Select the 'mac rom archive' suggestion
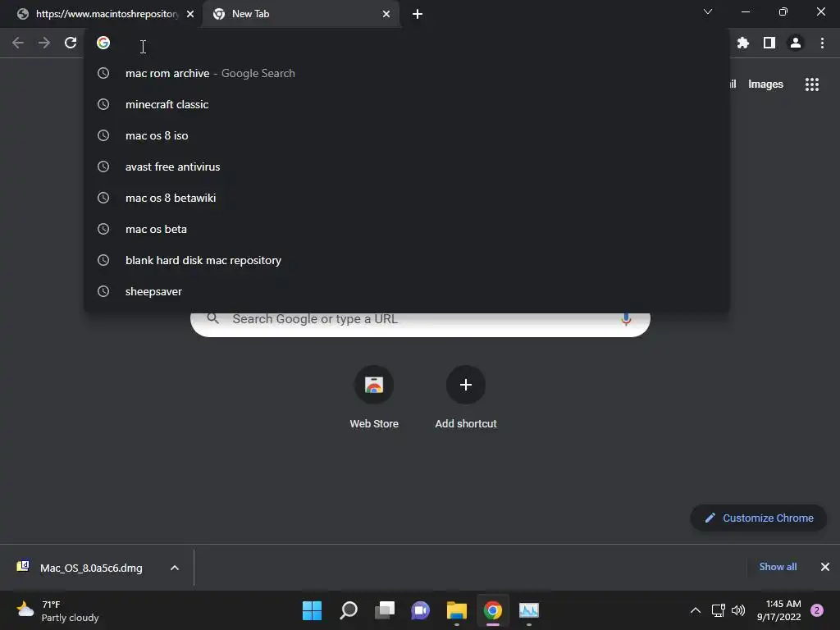 click(407, 73)
